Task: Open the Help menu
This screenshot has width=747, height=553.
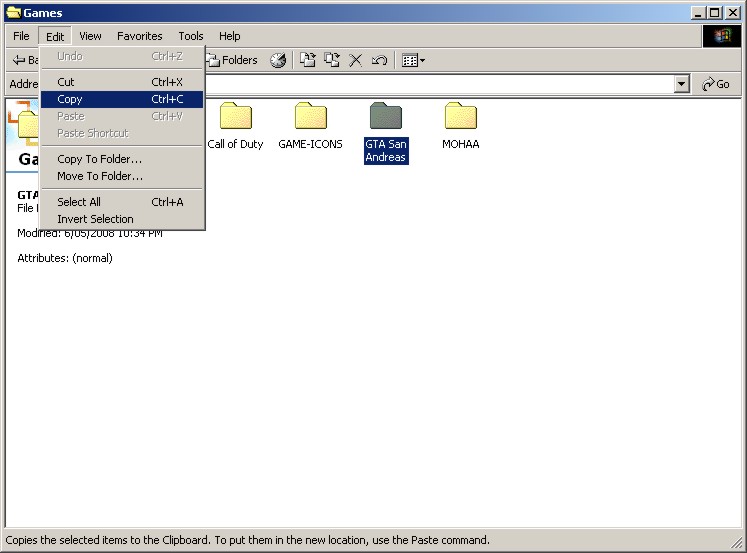Action: [x=230, y=36]
